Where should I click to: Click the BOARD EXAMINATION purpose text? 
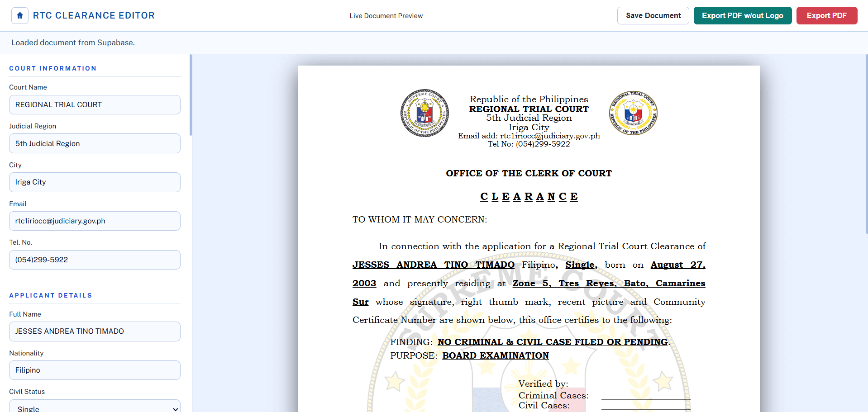[x=496, y=355]
